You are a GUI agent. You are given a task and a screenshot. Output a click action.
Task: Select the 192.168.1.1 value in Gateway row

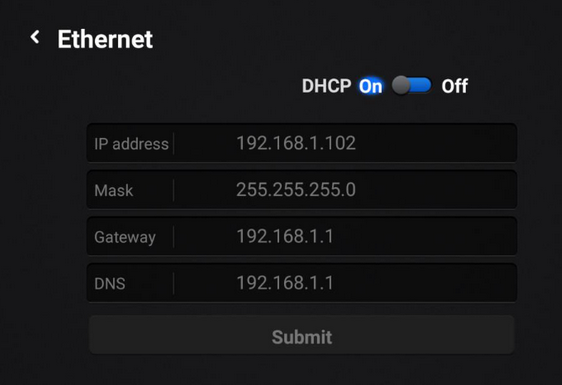(285, 236)
